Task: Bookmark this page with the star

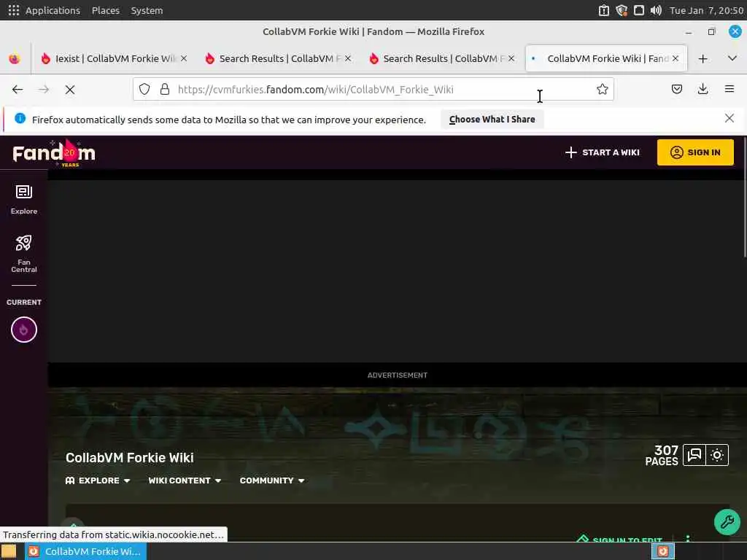Action: (602, 89)
